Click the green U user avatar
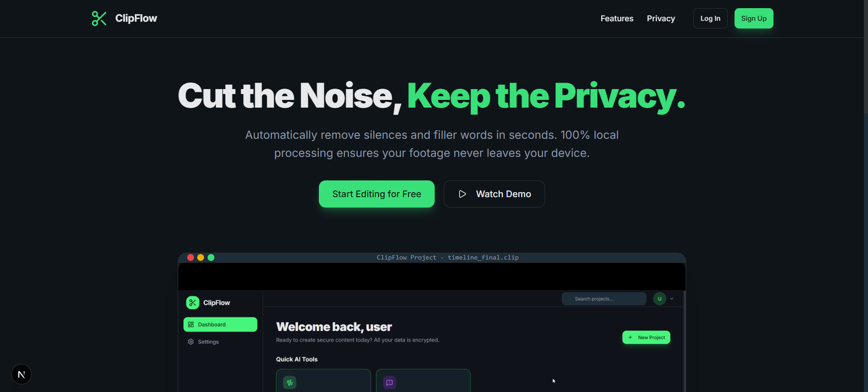868x392 pixels. (x=659, y=299)
